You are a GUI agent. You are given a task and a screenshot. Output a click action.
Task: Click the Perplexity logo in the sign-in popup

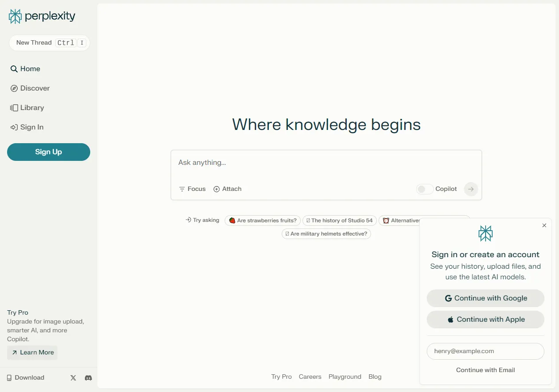(486, 233)
